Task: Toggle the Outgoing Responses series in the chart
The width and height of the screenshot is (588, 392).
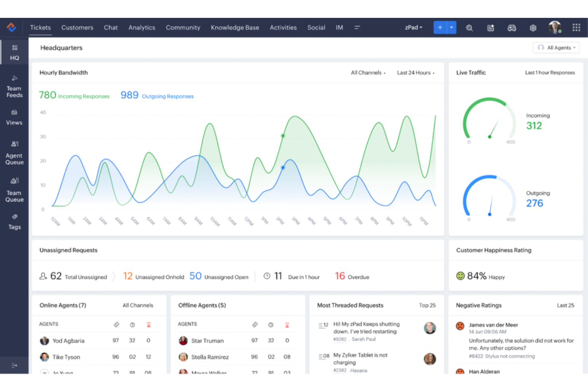Action: (157, 95)
